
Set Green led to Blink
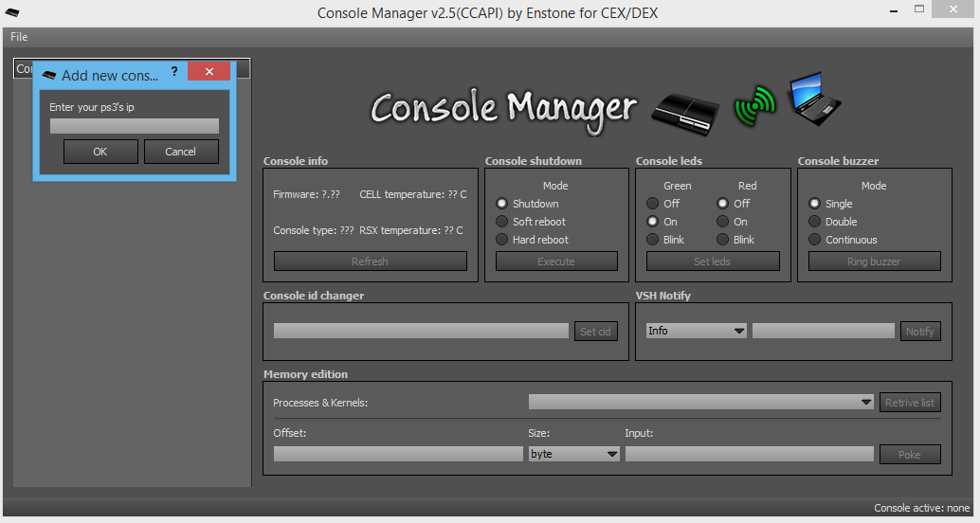(x=652, y=240)
